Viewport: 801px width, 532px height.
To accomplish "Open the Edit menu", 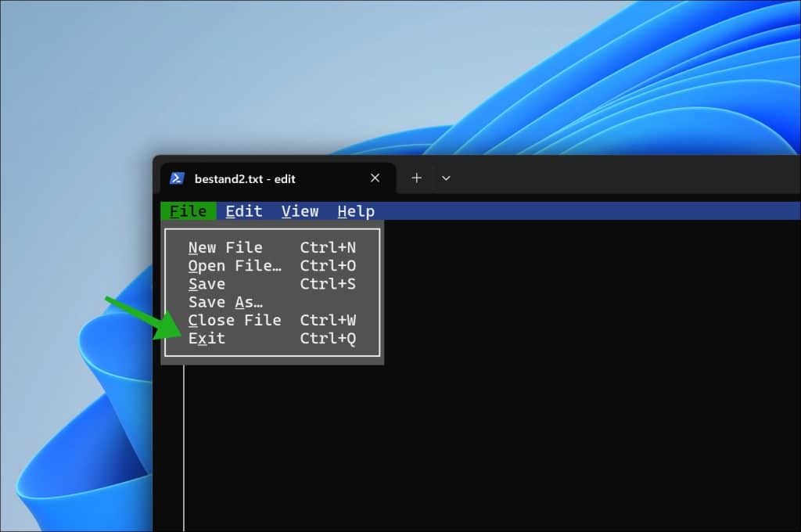I will tap(244, 211).
